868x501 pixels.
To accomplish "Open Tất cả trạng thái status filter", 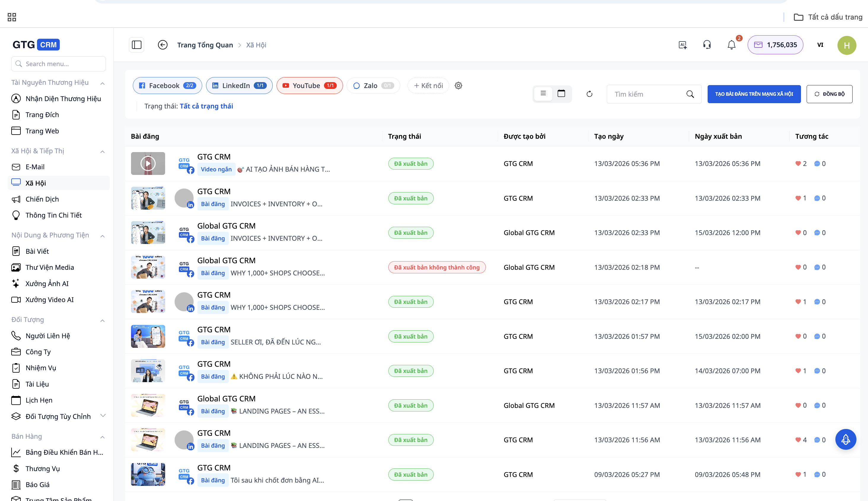I will (206, 106).
